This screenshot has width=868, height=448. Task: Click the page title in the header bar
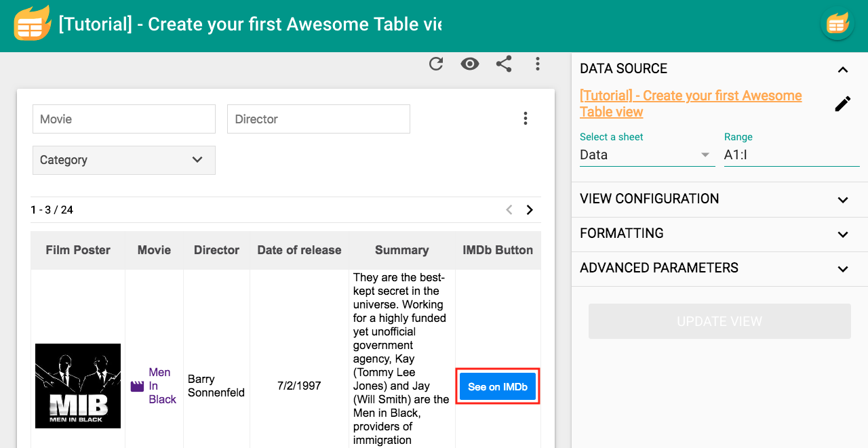(x=250, y=24)
